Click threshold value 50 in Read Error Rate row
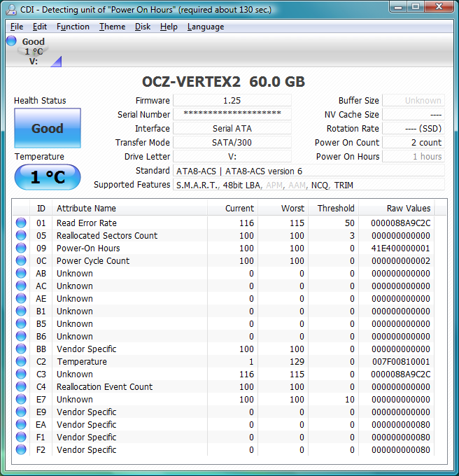The width and height of the screenshot is (459, 476). point(349,223)
